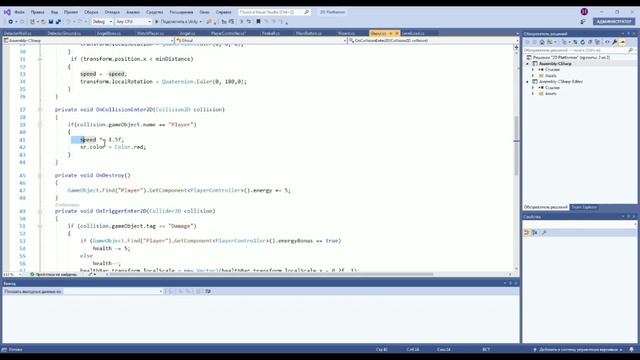This screenshot has height=360, width=640.
Task: Click the user account avatar
Action: [584, 12]
